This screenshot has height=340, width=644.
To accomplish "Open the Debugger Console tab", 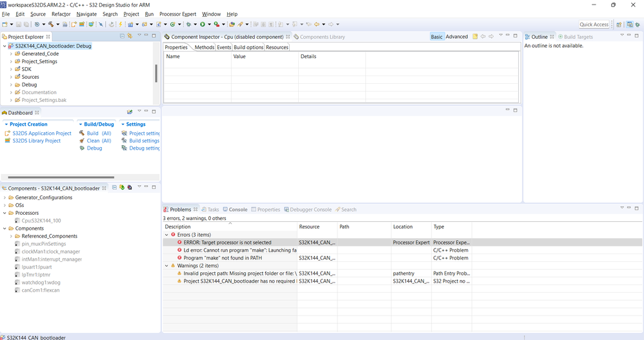I will (x=308, y=210).
